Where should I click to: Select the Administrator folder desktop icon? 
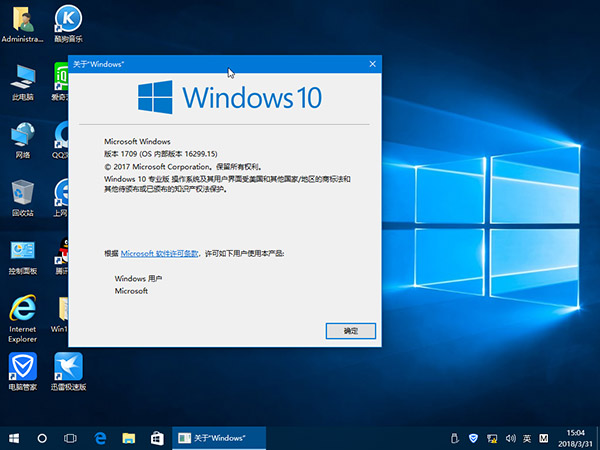(22, 20)
